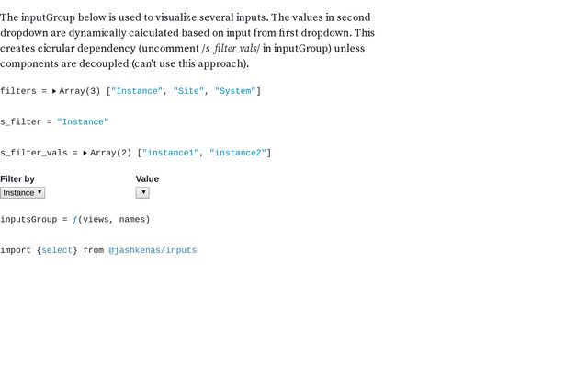Viewport: 588px width, 368px height.
Task: Click the import keyword in last cell
Action: [x=16, y=250]
